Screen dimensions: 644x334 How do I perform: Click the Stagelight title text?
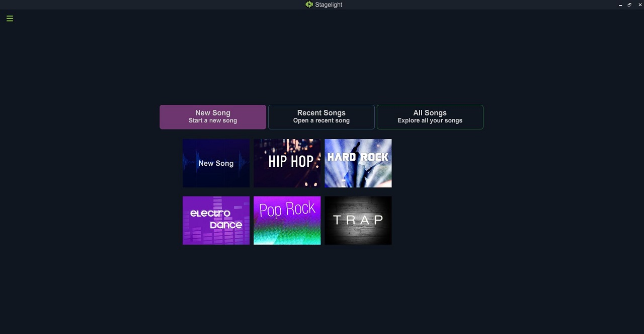click(x=329, y=5)
